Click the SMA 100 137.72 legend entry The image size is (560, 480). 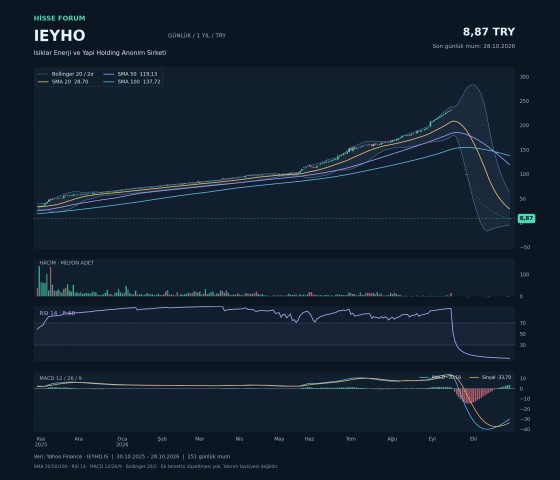point(132,82)
